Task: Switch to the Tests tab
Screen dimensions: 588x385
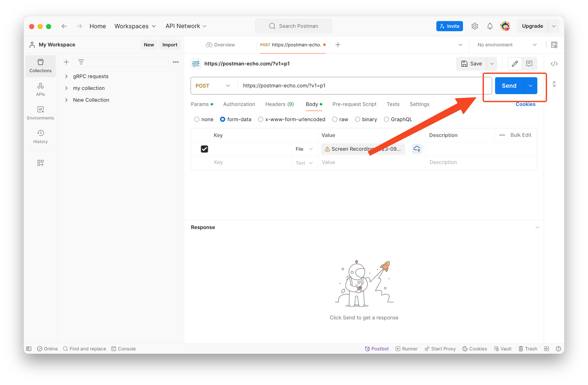Action: [x=393, y=104]
